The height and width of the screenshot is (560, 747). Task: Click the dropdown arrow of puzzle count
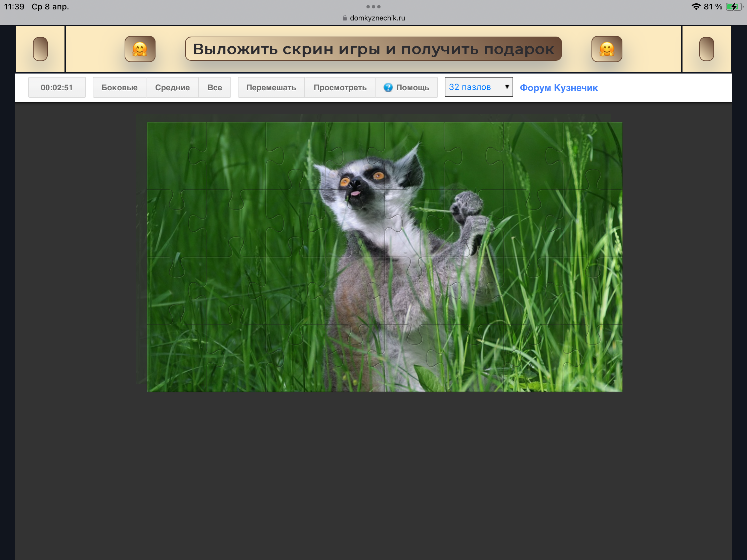[507, 87]
